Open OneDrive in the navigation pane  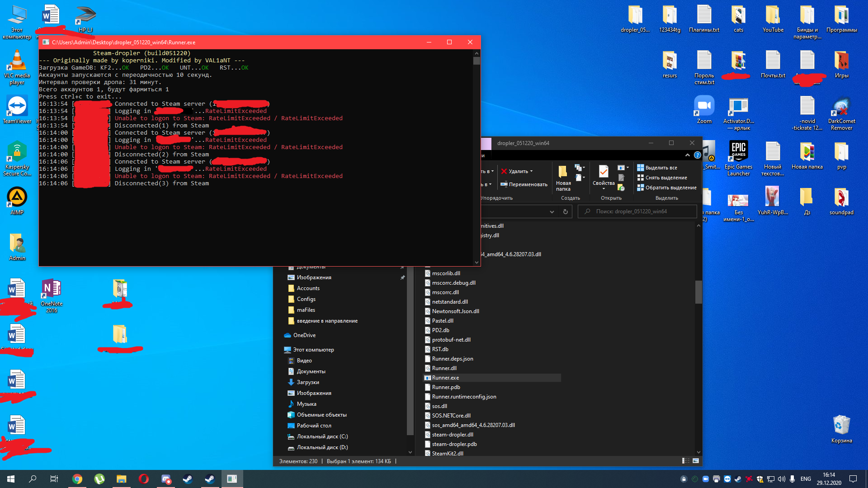(x=300, y=335)
